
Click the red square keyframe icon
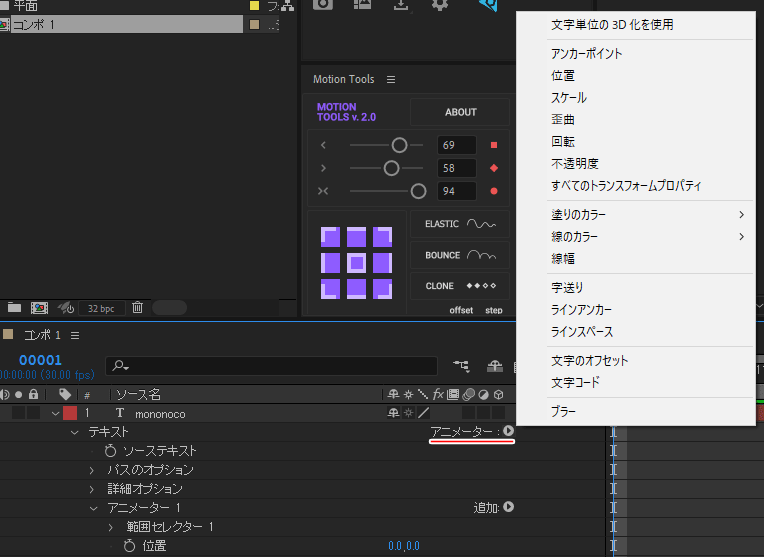tap(493, 145)
